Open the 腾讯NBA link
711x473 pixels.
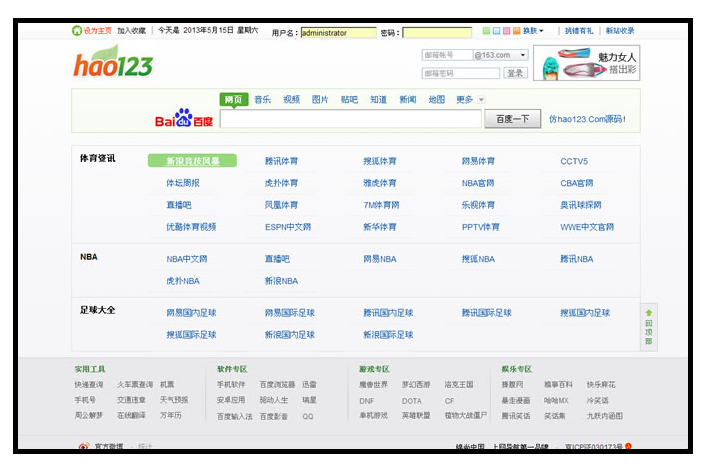click(x=576, y=259)
